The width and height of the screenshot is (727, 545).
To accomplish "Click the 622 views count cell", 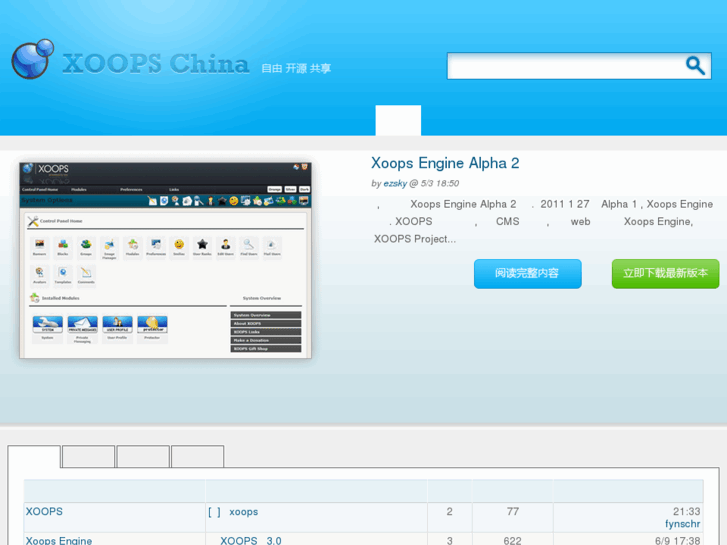I will click(x=512, y=541).
